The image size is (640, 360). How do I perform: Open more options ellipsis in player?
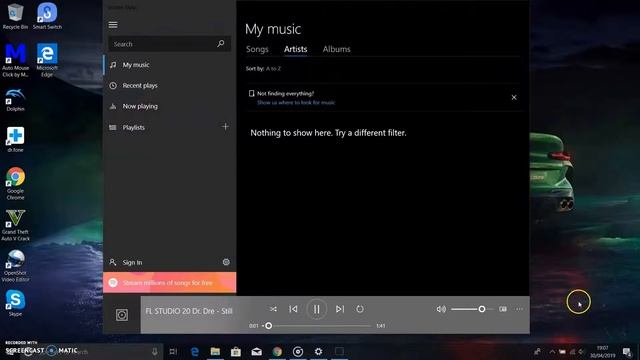[519, 309]
